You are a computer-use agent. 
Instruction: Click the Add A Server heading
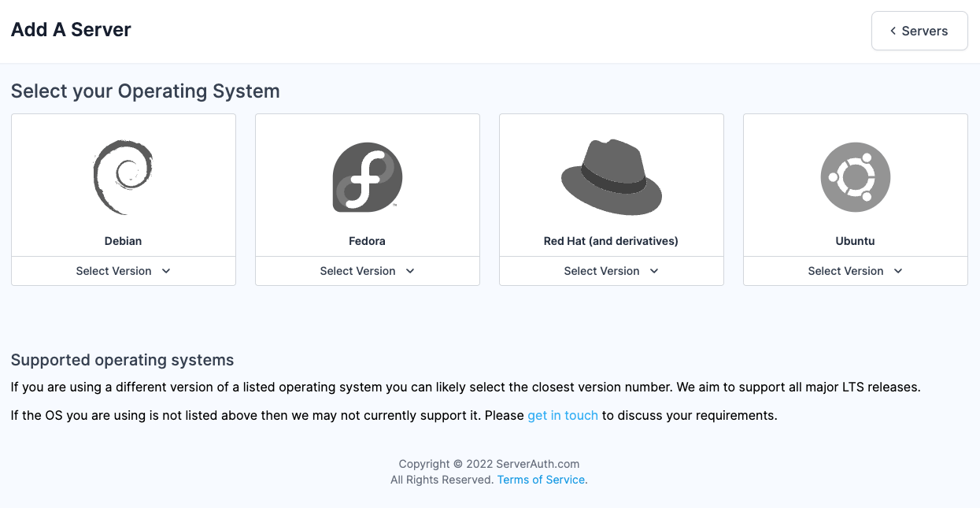click(71, 30)
